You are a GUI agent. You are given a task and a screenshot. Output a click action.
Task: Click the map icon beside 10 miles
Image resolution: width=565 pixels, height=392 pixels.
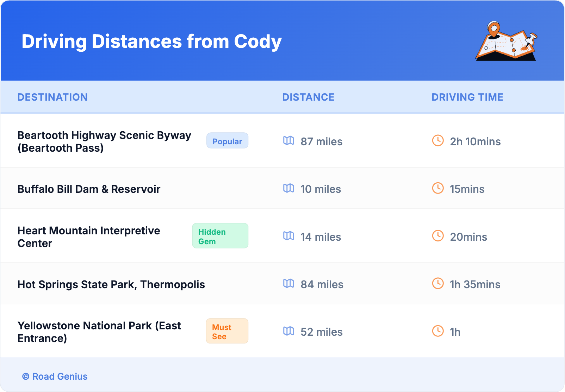pyautogui.click(x=288, y=188)
